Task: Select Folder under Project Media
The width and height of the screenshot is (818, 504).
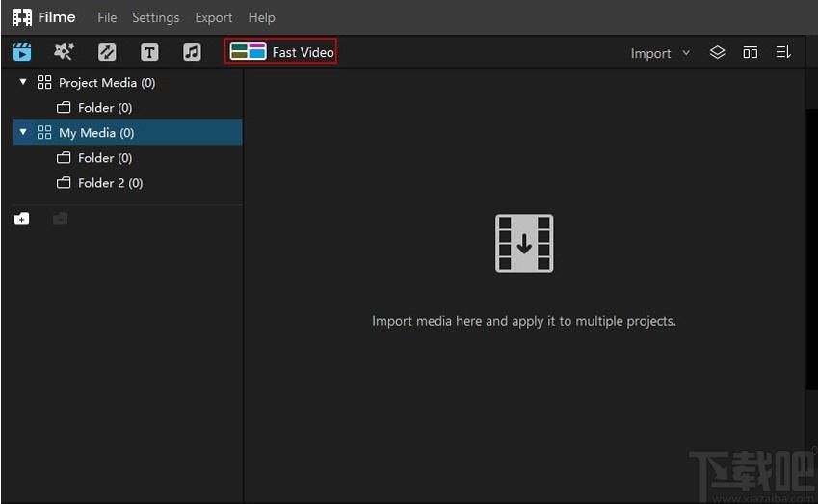Action: coord(94,108)
